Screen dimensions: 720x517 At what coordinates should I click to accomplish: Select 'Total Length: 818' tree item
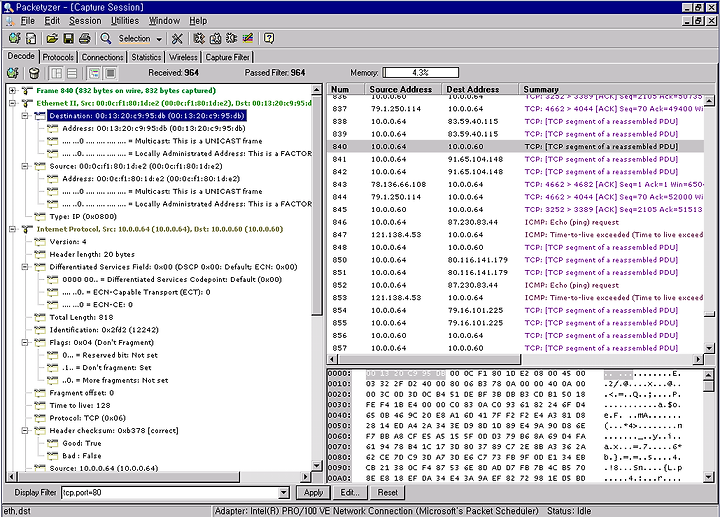point(81,317)
